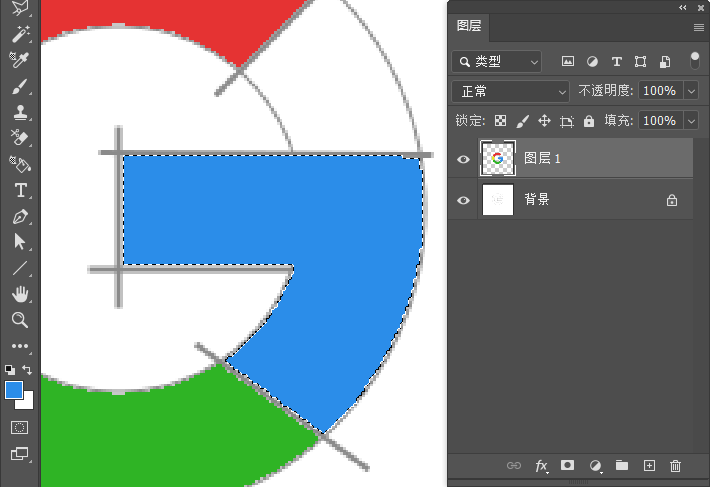This screenshot has height=487, width=710.
Task: Select the 图层 1 layer thumbnail
Action: coord(498,158)
